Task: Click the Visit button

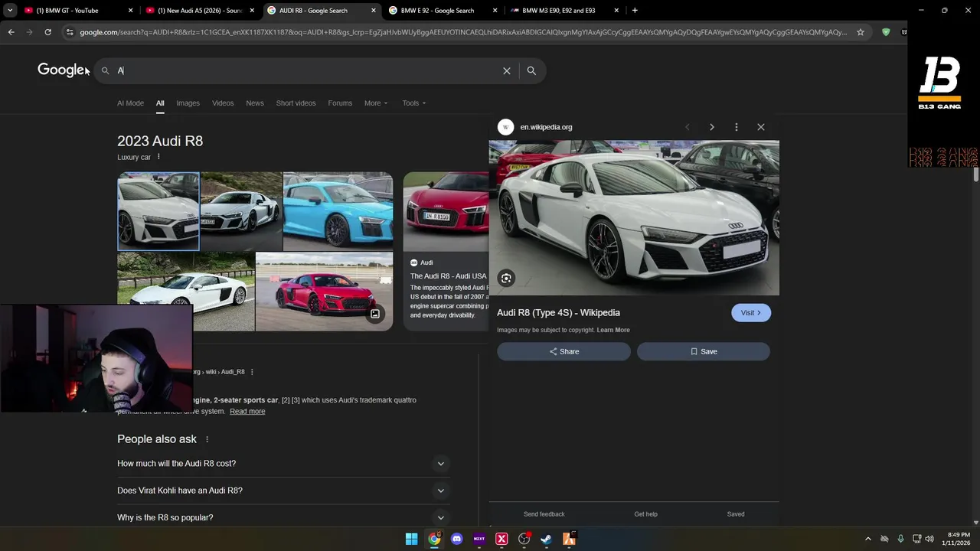Action: click(x=751, y=312)
